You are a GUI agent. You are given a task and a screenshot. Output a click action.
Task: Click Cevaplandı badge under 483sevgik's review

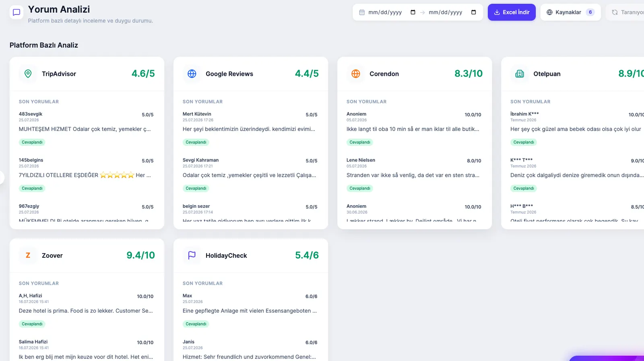tap(32, 142)
